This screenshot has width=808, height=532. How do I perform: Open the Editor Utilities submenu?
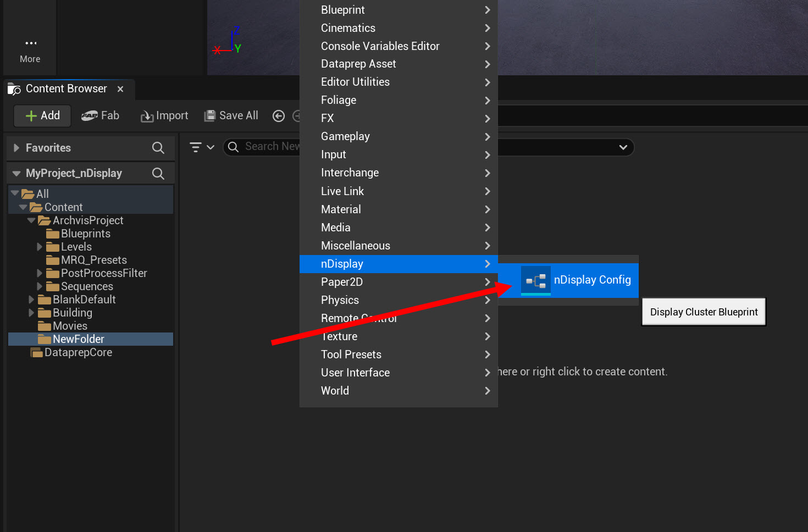coord(399,82)
